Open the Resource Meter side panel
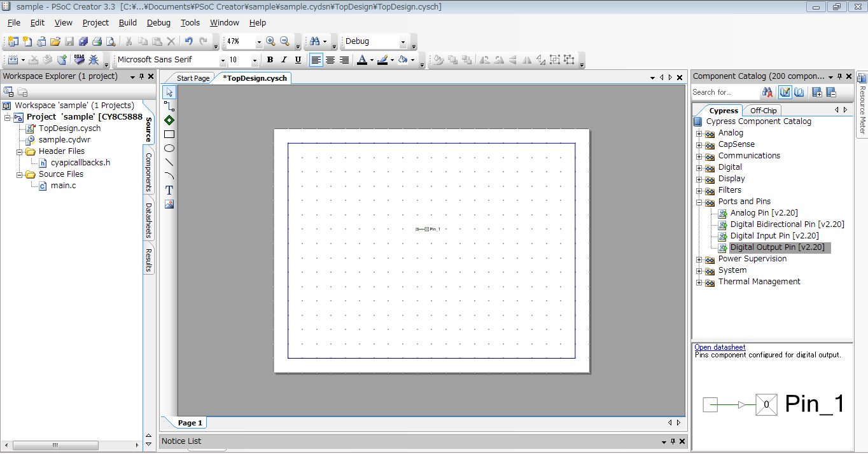 862,104
